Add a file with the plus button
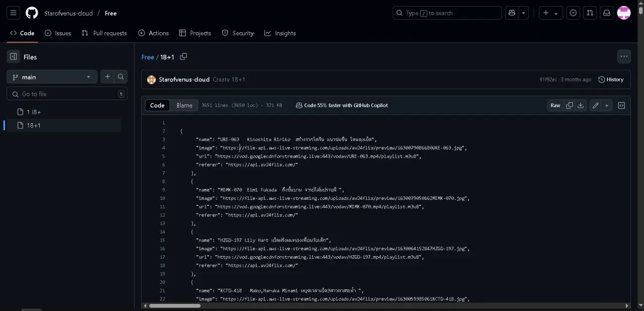This screenshot has width=644, height=311. [107, 77]
